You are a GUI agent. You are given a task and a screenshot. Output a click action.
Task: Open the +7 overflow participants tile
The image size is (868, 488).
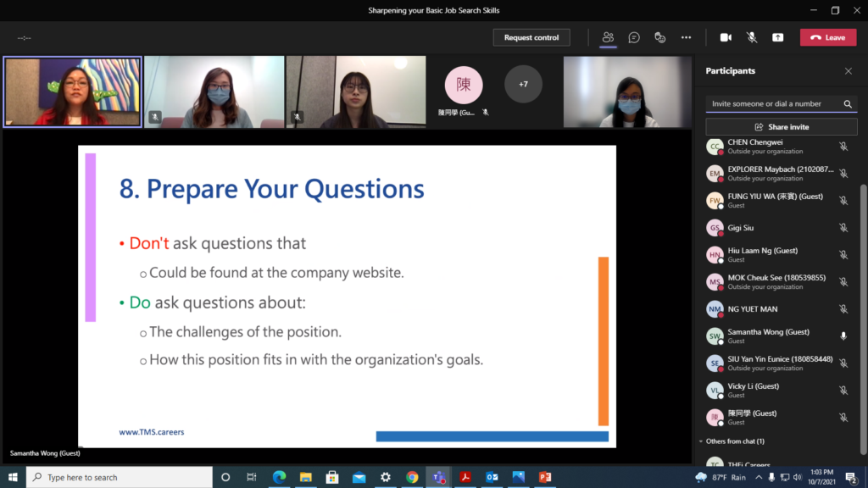(523, 84)
